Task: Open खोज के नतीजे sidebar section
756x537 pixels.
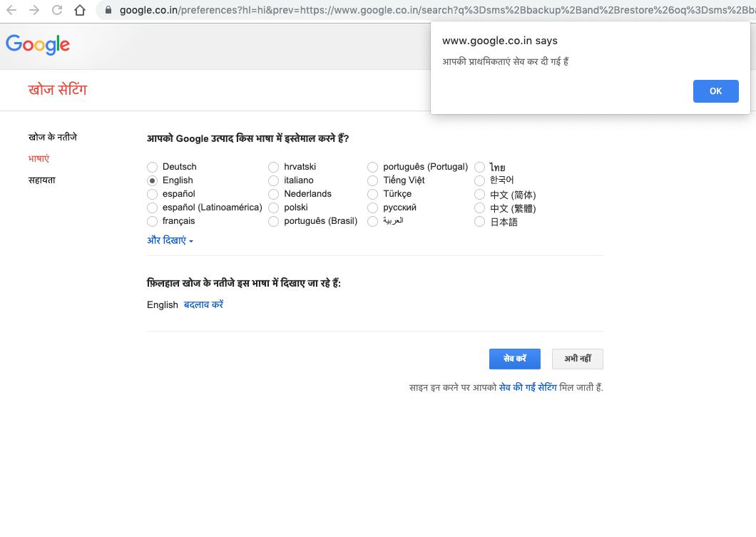Action: click(53, 137)
